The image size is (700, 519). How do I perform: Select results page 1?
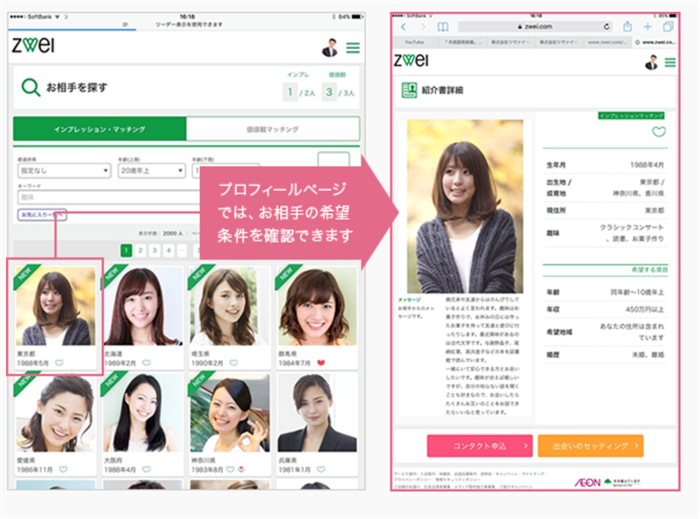click(x=126, y=250)
